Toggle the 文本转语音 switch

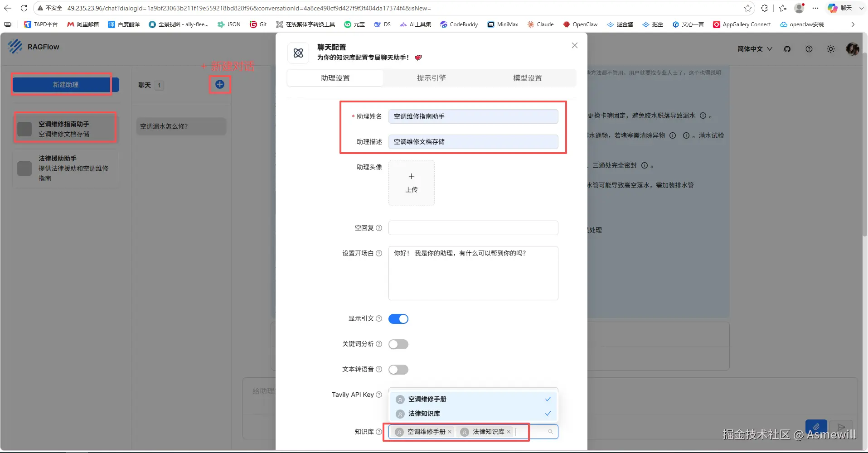(398, 370)
